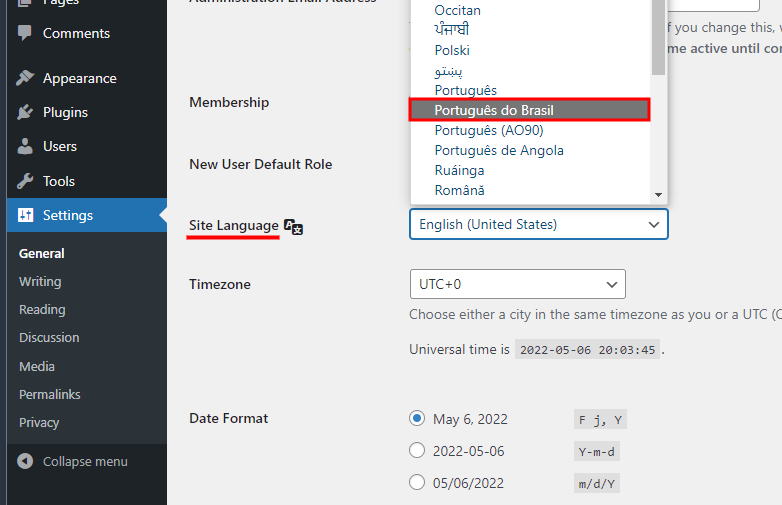Click the F j, Y format code
The height and width of the screenshot is (505, 782).
coord(600,420)
